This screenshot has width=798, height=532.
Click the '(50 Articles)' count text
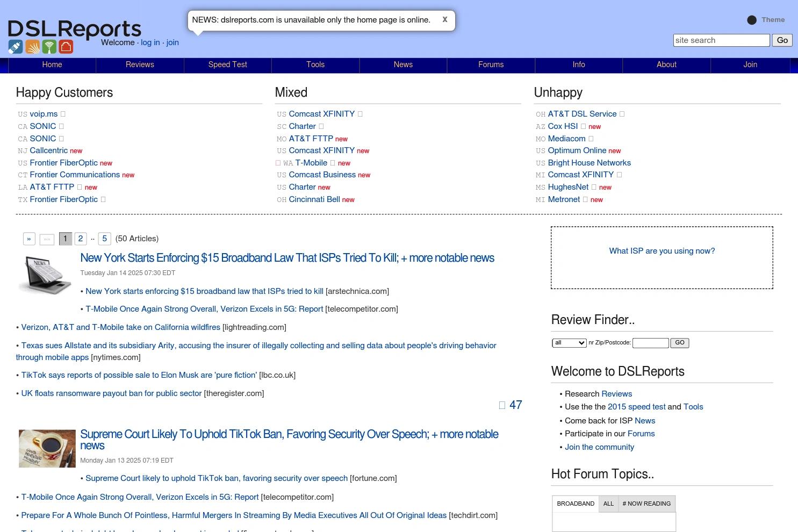pos(137,239)
